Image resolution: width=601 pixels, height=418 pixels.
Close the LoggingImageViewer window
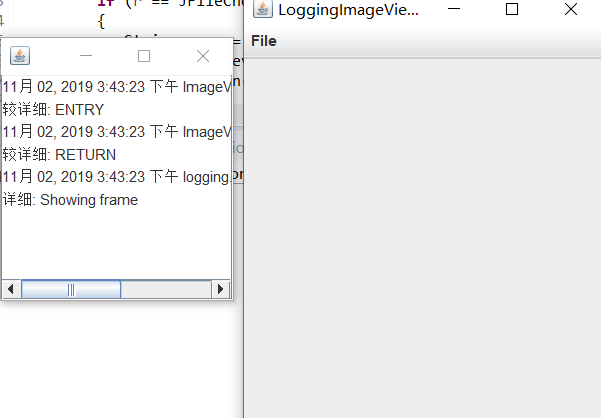click(x=571, y=9)
